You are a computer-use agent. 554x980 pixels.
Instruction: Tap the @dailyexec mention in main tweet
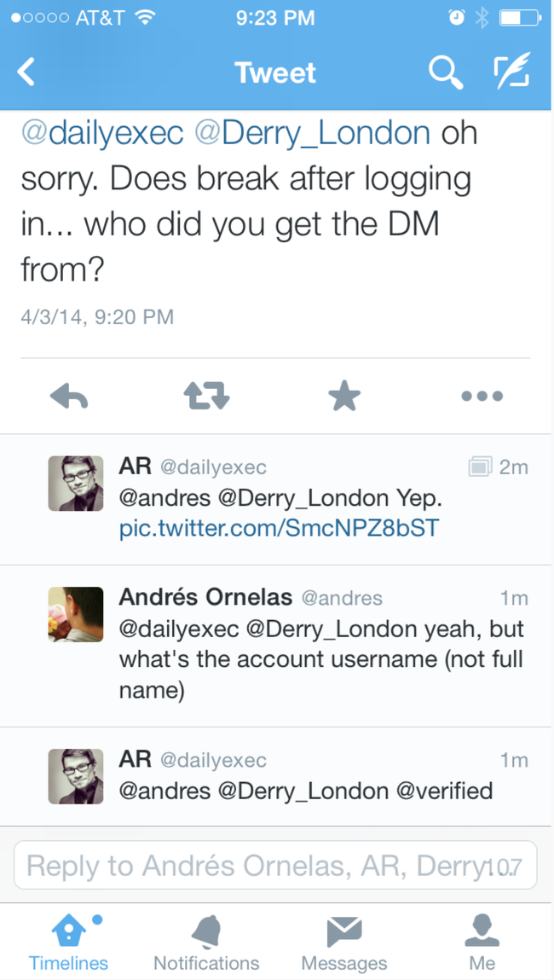click(101, 134)
